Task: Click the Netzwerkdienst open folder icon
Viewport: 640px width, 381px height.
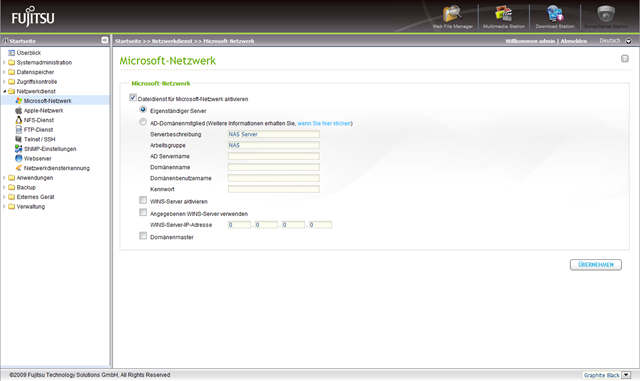Action: [x=11, y=91]
